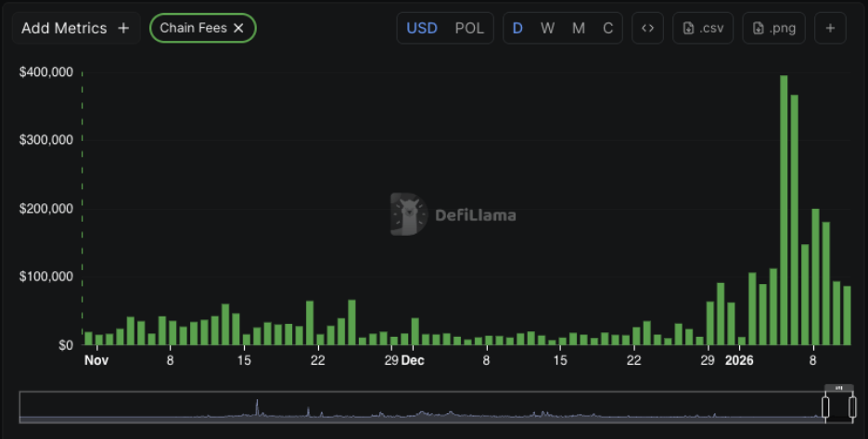Open the embed code icon
The width and height of the screenshot is (868, 439).
[x=647, y=28]
